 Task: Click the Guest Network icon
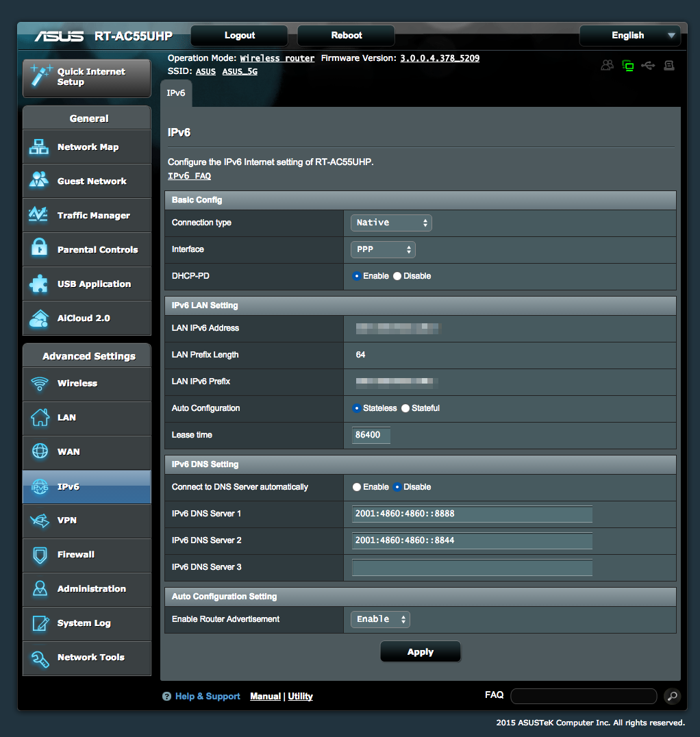[39, 181]
